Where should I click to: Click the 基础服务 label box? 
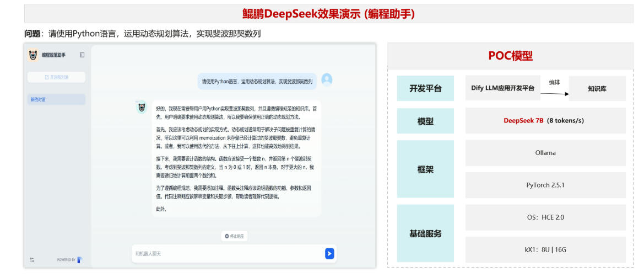pos(425,233)
